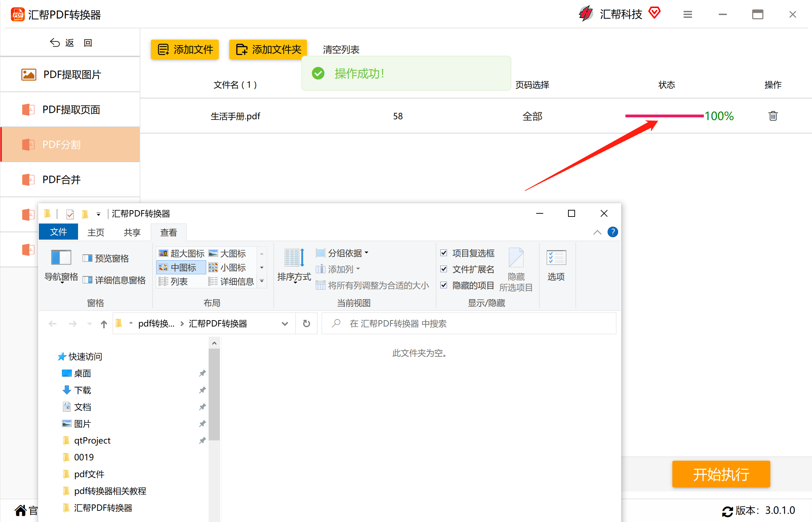812x522 pixels.
Task: Select 中图标 layout
Action: click(181, 267)
